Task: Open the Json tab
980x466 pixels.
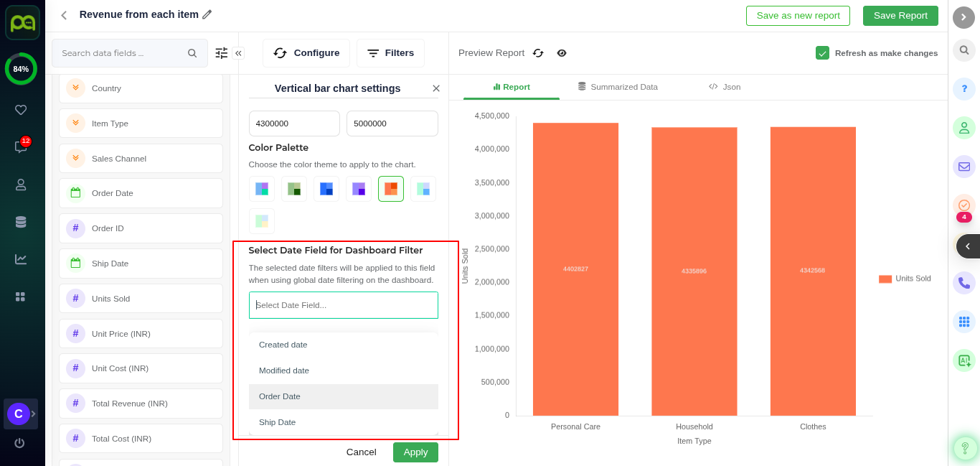Action: [725, 87]
